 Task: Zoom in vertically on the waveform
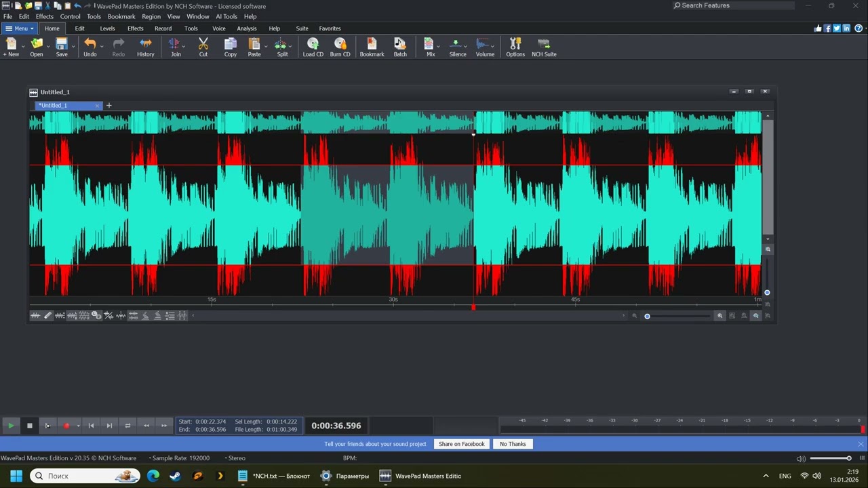[768, 249]
